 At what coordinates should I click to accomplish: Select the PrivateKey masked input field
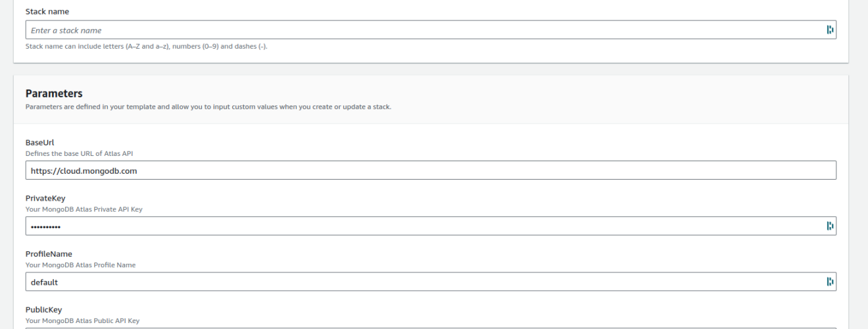click(x=431, y=226)
